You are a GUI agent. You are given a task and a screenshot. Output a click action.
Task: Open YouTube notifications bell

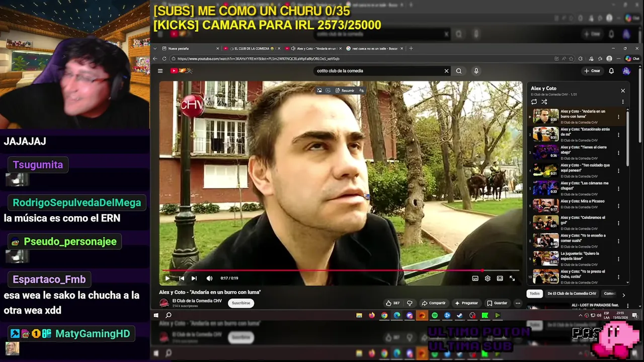(611, 71)
